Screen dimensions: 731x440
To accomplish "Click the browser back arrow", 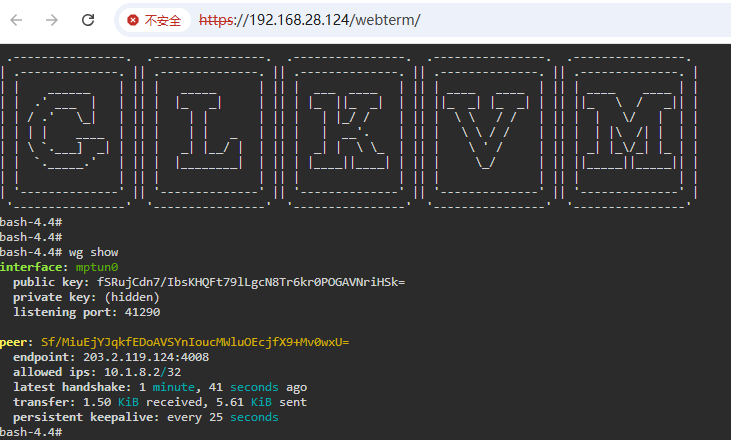I will (16, 20).
